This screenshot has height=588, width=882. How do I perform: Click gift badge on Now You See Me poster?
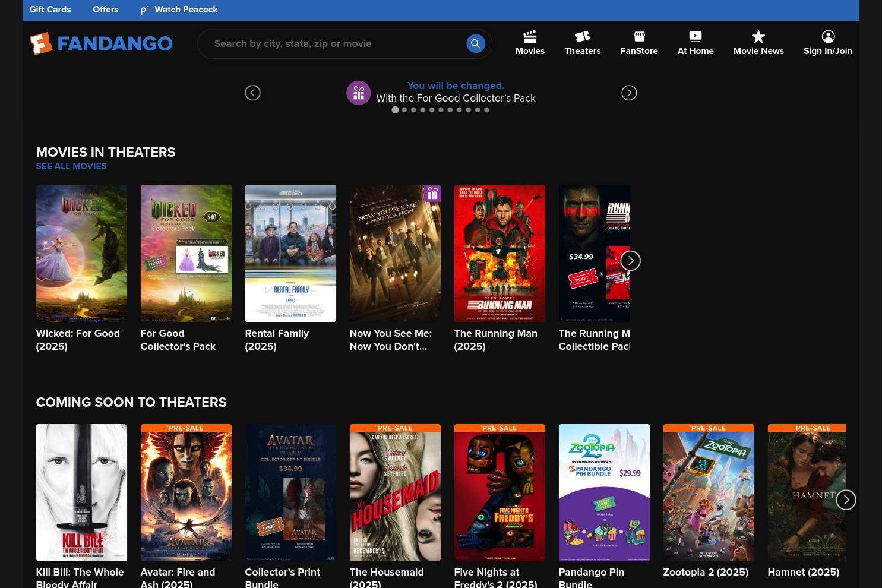click(432, 194)
